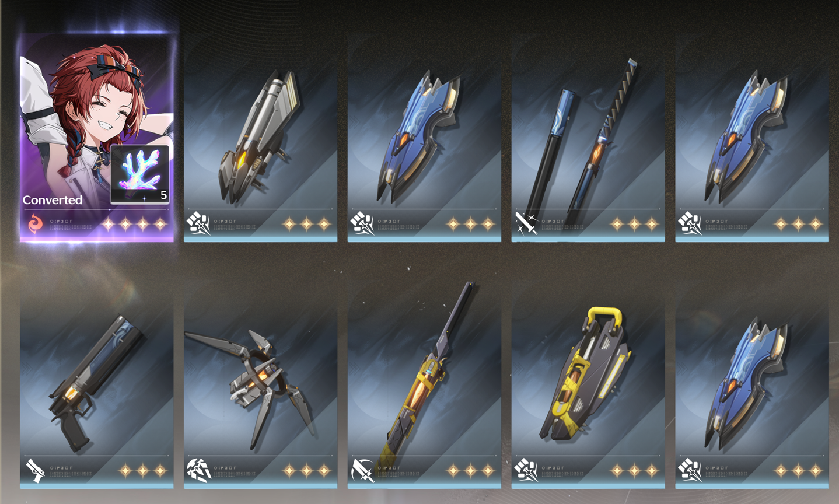Screen dimensions: 839x504
Task: Click the Fusion flame element icon
Action: (x=36, y=223)
